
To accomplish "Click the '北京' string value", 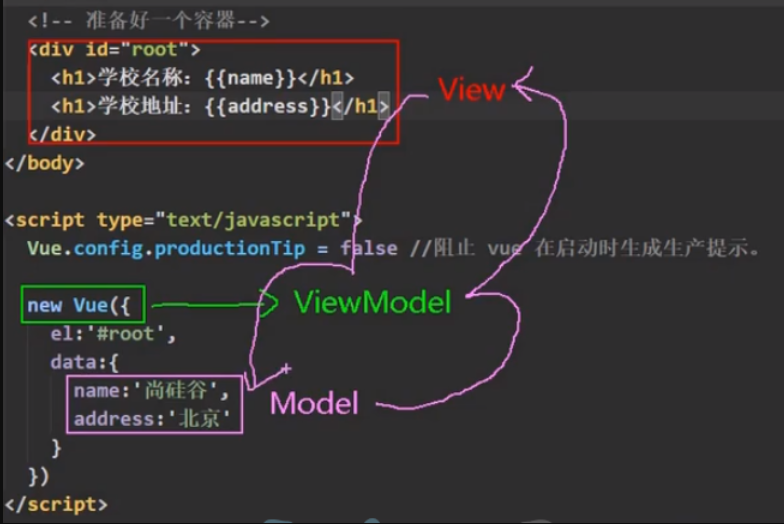I will pos(199,418).
